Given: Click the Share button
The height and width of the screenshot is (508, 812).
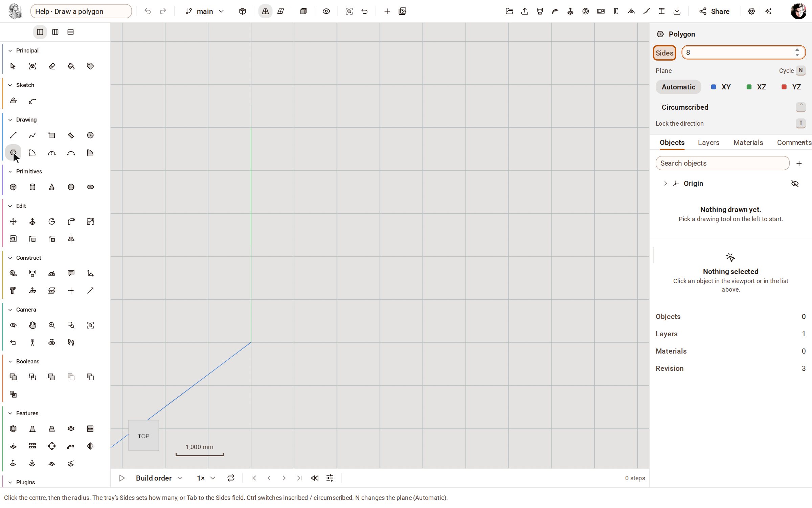Looking at the screenshot, I should [x=714, y=11].
